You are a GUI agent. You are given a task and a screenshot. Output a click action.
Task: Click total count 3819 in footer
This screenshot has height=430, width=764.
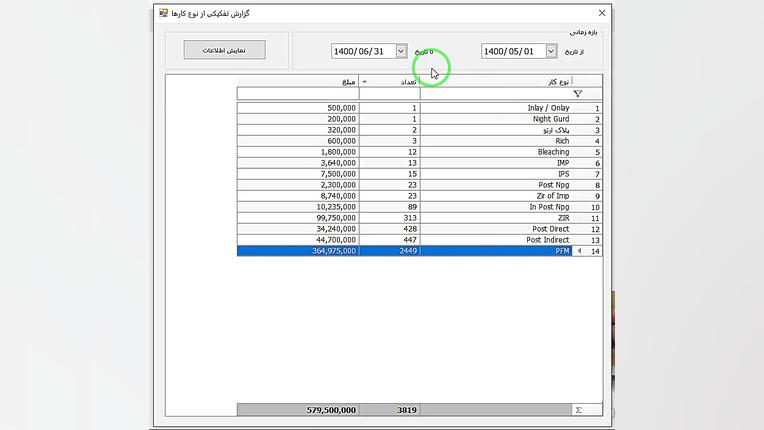click(x=389, y=410)
